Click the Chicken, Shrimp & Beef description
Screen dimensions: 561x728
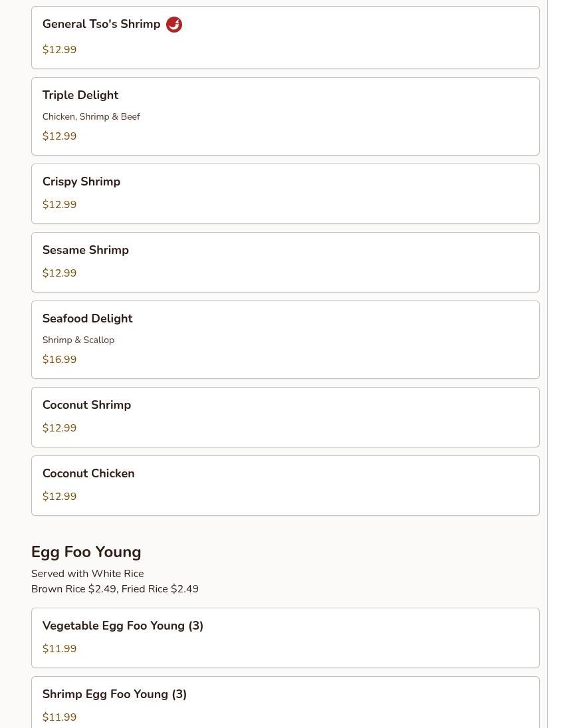(91, 116)
